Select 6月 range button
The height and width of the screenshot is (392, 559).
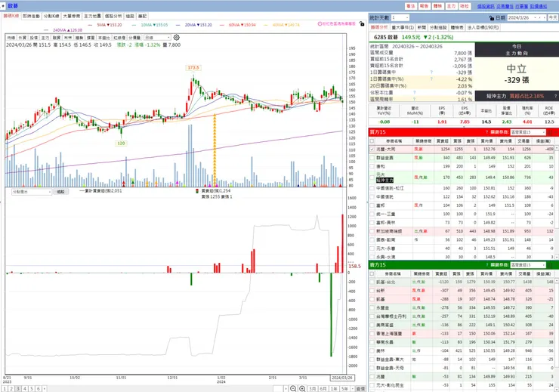[x=323, y=389]
